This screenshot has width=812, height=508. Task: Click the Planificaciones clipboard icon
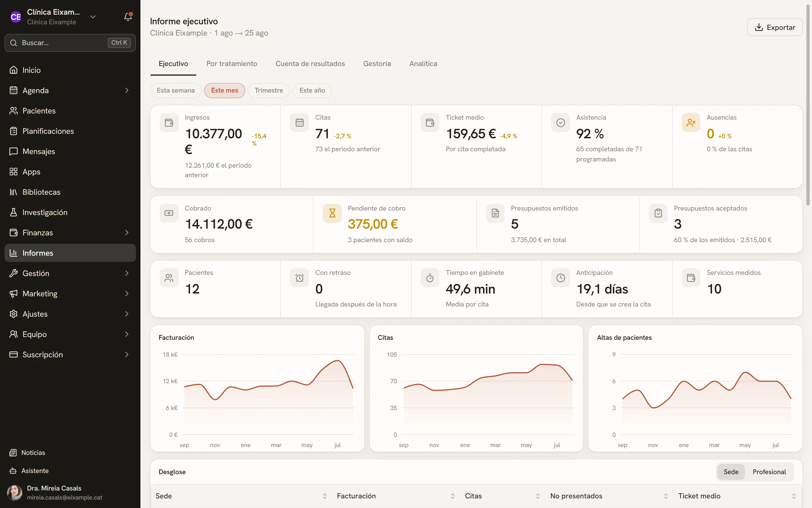click(14, 131)
